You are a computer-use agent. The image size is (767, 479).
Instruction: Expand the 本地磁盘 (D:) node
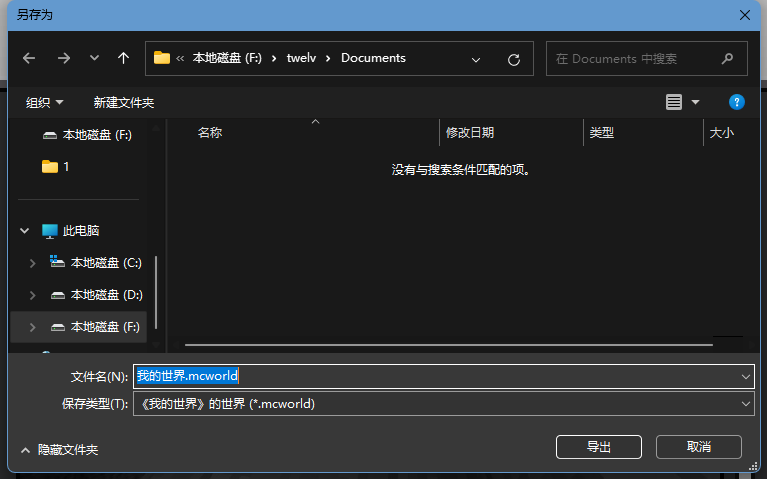tap(32, 295)
